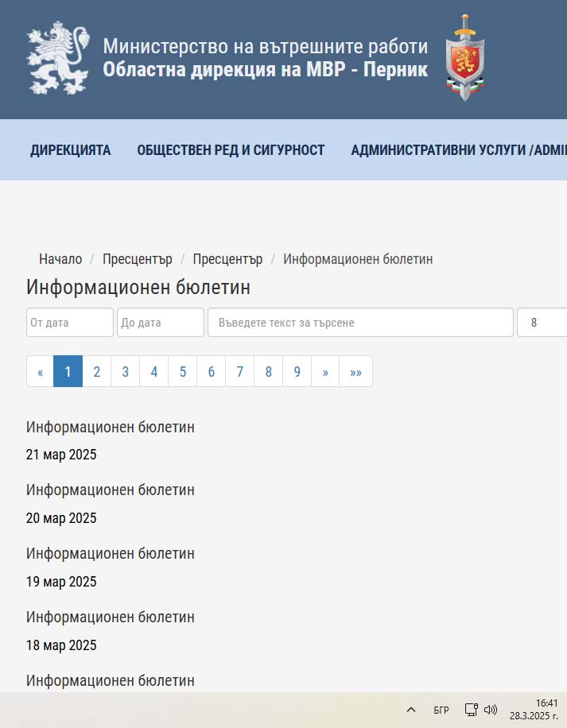
Task: Select pagination page 4
Action: pyautogui.click(x=154, y=371)
